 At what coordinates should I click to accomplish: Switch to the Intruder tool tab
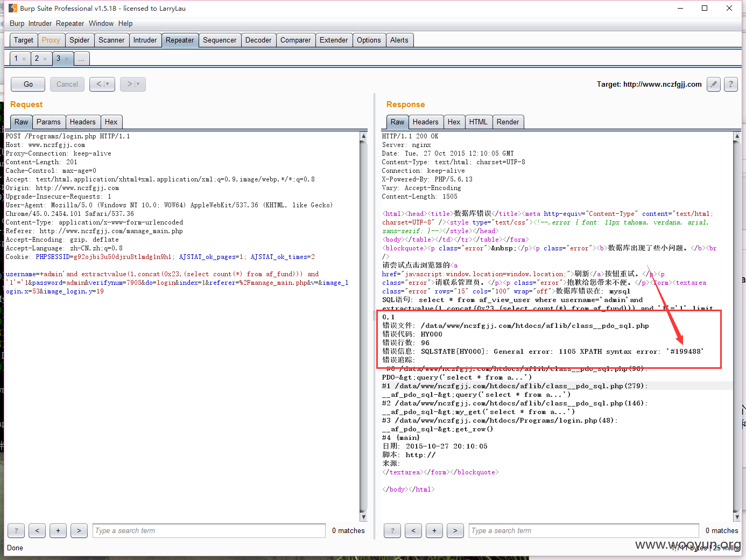(145, 40)
